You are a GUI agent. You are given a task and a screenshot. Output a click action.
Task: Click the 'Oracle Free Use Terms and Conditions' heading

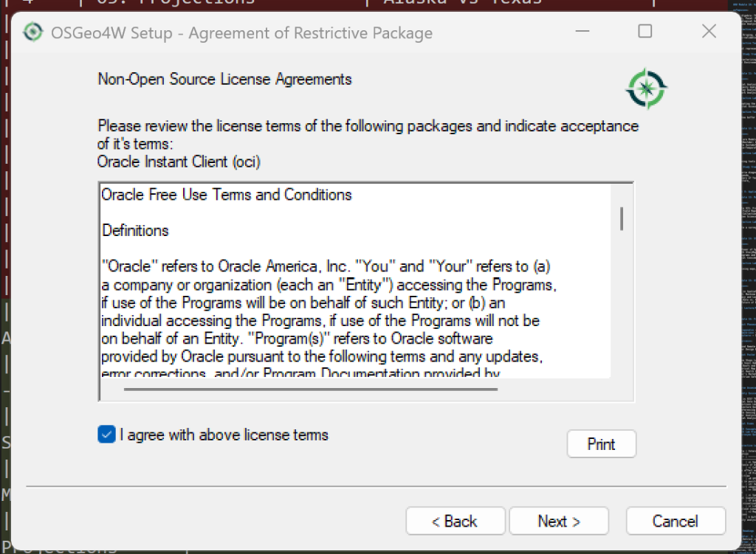click(225, 195)
